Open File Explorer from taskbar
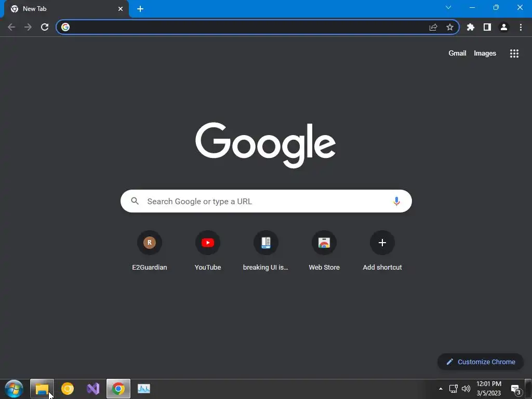The width and height of the screenshot is (532, 399). pyautogui.click(x=42, y=389)
